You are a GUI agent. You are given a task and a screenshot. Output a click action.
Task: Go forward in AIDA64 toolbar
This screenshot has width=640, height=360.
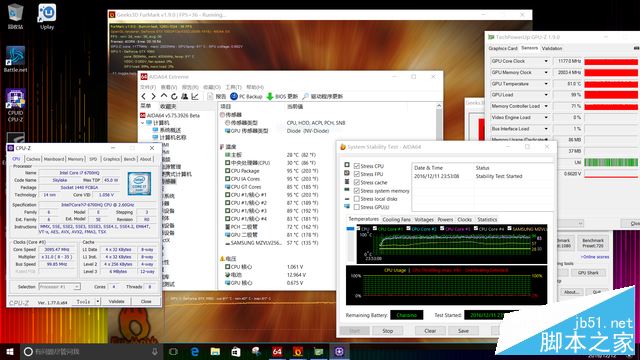point(153,96)
